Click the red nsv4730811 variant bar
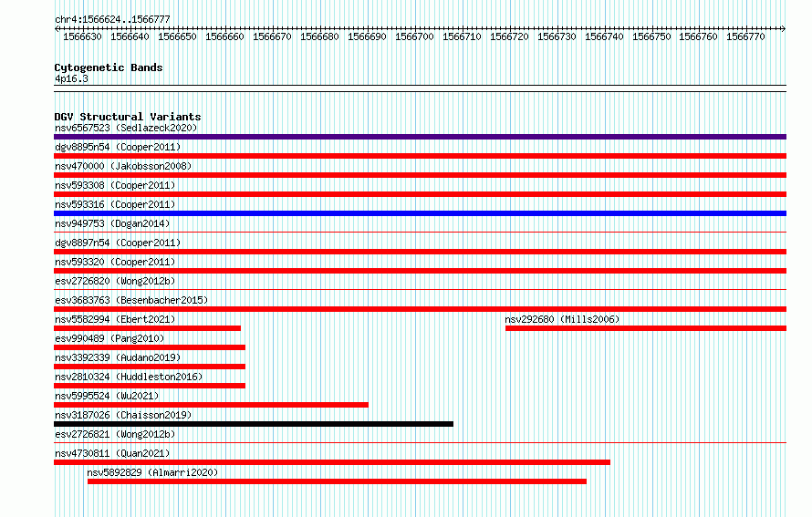This screenshot has height=517, width=812. (x=332, y=462)
